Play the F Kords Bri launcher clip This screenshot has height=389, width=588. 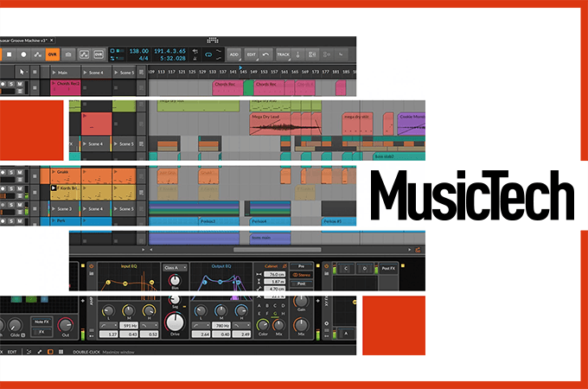[x=54, y=188]
